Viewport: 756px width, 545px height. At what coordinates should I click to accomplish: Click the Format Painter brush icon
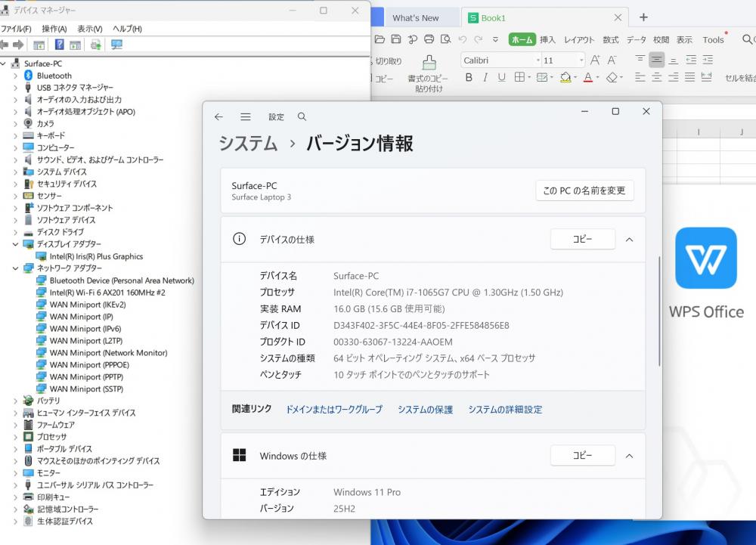(429, 63)
